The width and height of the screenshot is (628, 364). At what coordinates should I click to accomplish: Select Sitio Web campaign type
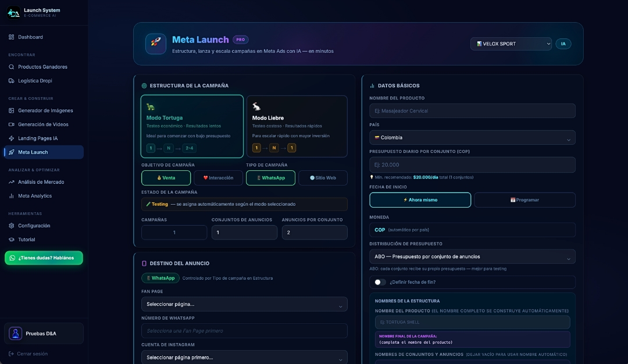[x=323, y=178]
